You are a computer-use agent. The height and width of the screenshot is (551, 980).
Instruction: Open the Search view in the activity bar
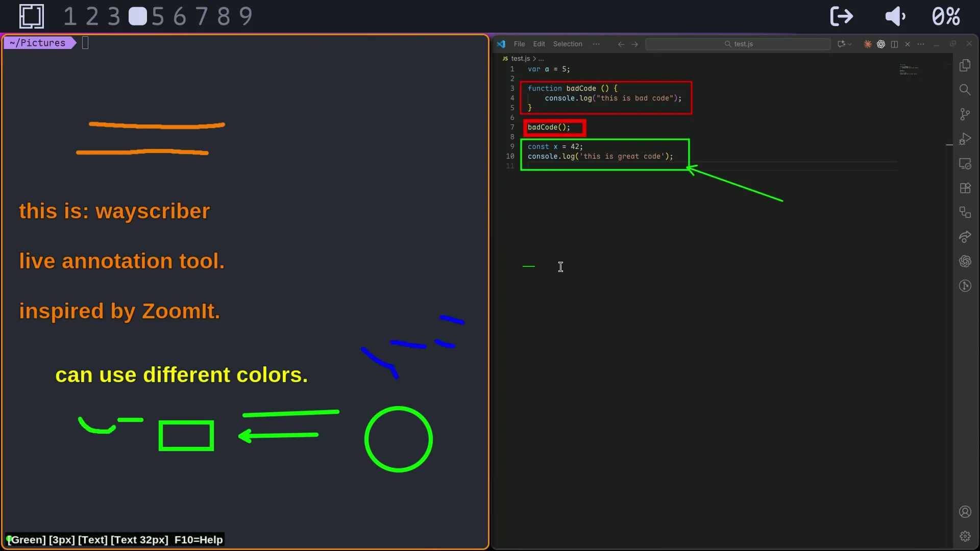pyautogui.click(x=966, y=90)
